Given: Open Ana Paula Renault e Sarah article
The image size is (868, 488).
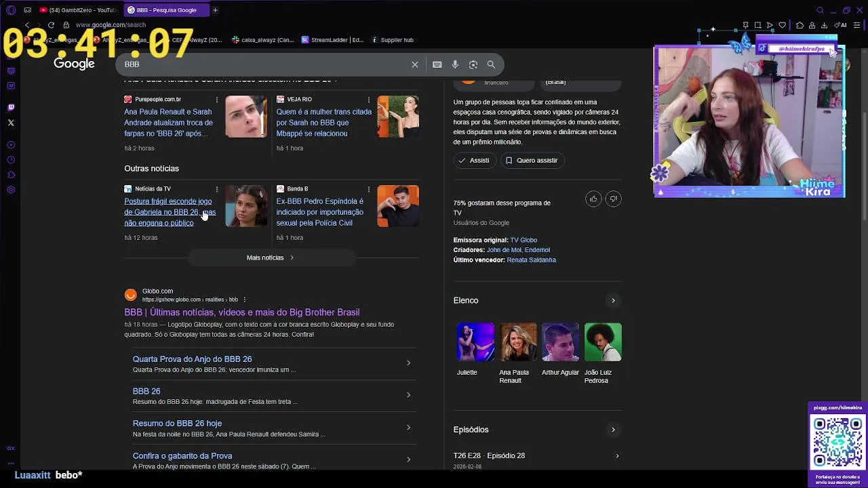Looking at the screenshot, I should tap(168, 123).
